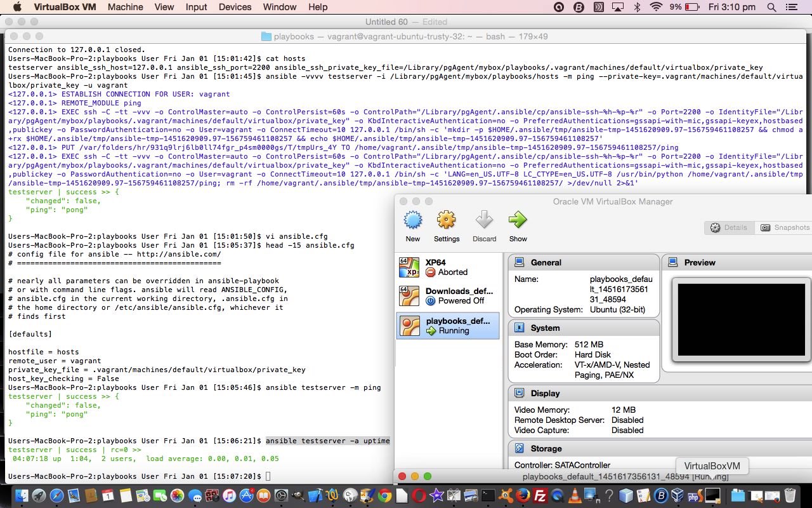The width and height of the screenshot is (812, 508).
Task: Open FaceTime from the Dock
Action: coord(160,495)
